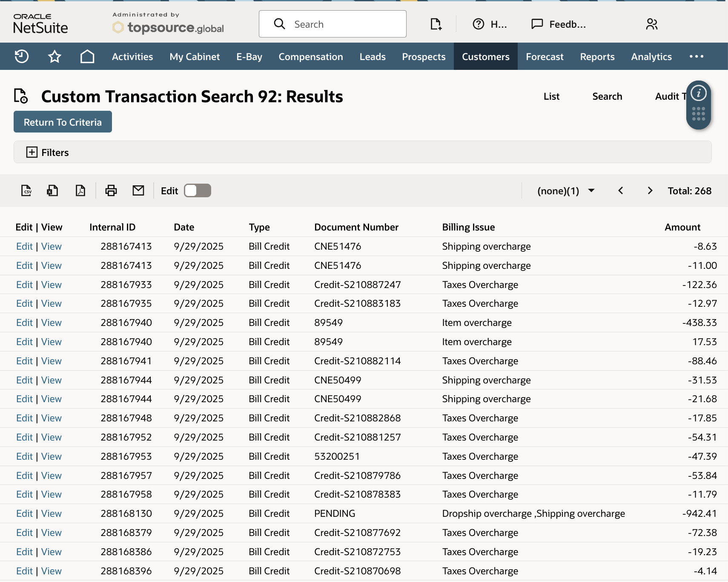The height and width of the screenshot is (582, 728).
Task: Click the Oracle NetSuite logo
Action: 40,24
